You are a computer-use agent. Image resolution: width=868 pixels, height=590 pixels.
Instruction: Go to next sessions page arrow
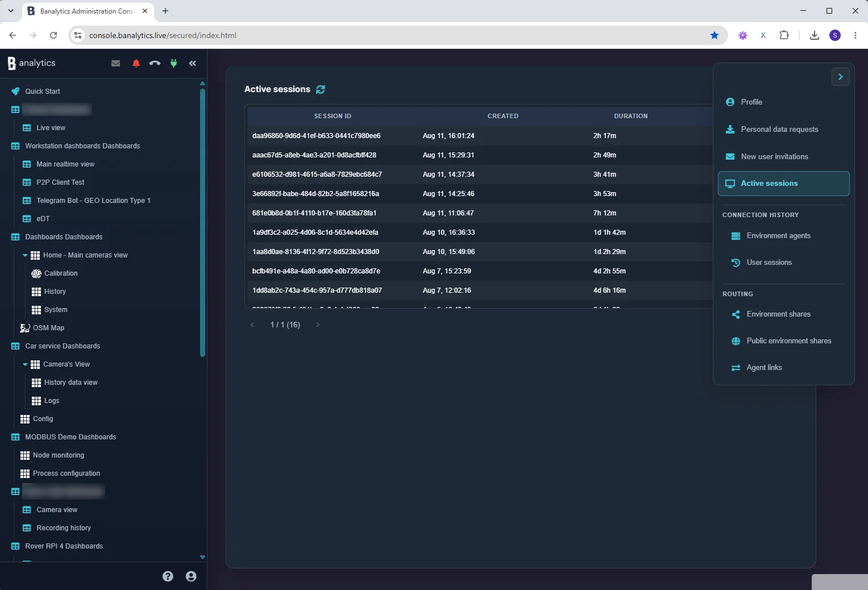[x=318, y=325]
